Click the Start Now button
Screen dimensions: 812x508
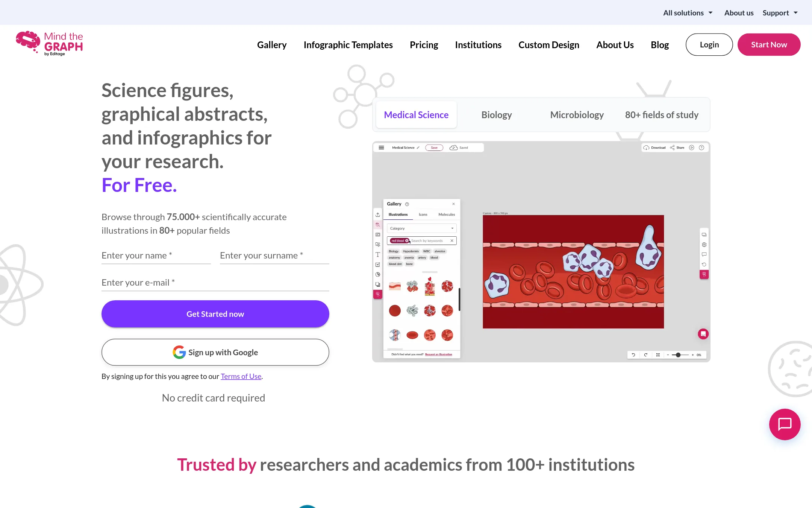click(769, 44)
